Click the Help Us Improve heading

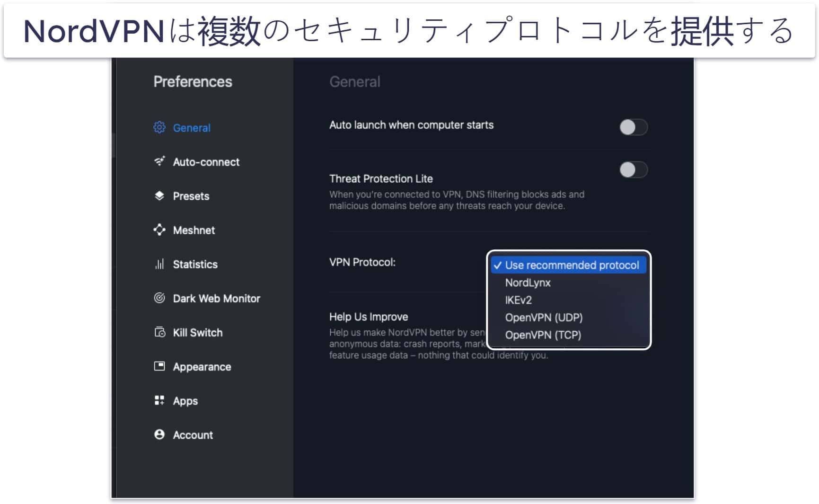point(368,317)
